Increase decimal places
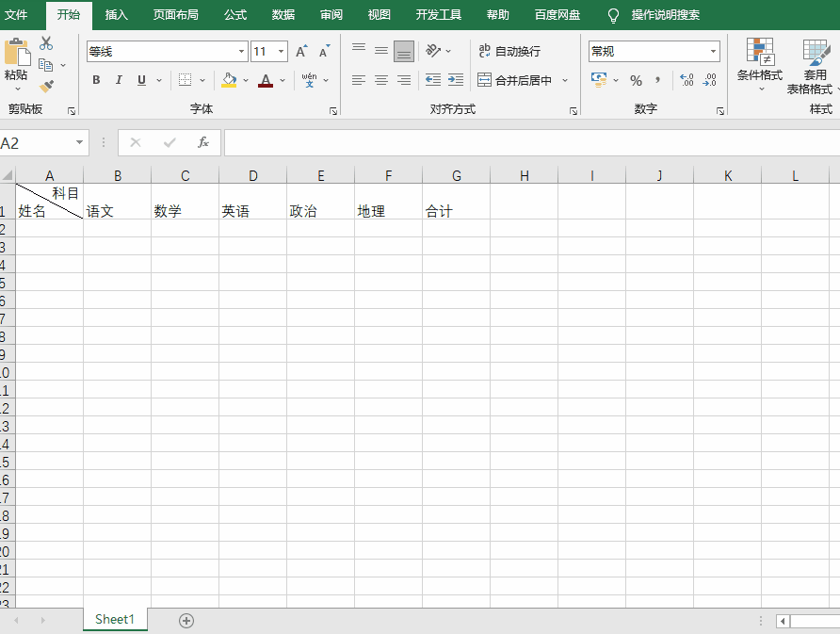This screenshot has height=634, width=840. [x=687, y=80]
